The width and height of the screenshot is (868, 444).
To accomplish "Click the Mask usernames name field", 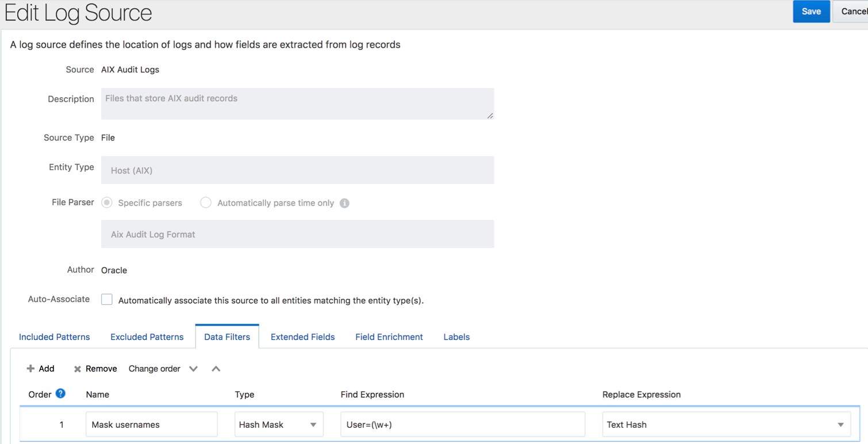I will (151, 424).
